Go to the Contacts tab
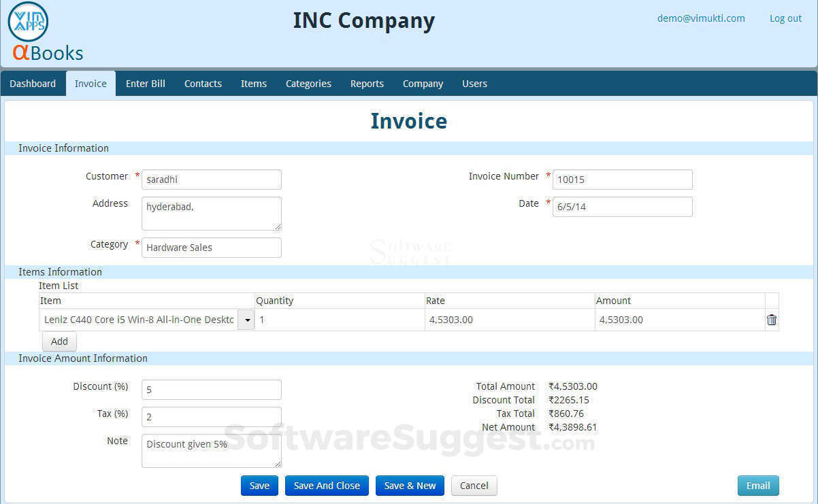This screenshot has height=504, width=818. (x=203, y=84)
